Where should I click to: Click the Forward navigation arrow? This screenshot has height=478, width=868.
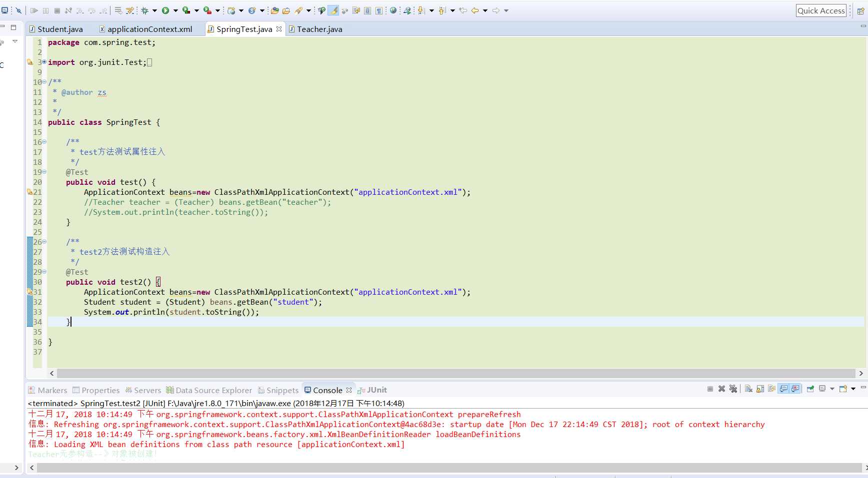pos(496,10)
